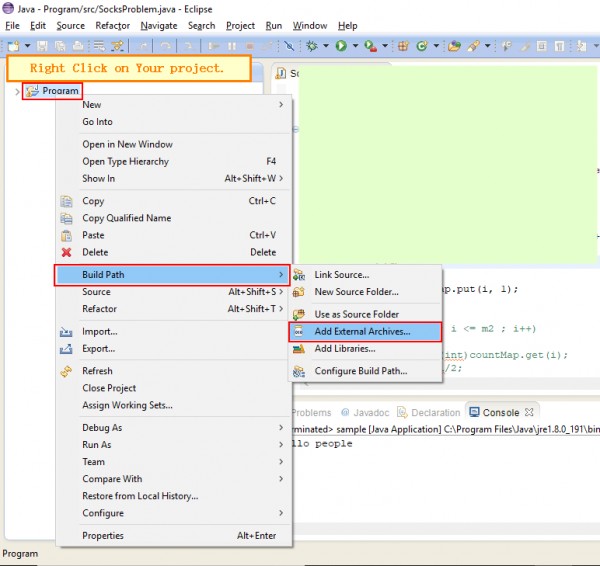The width and height of the screenshot is (600, 566).
Task: Click the Save icon in toolbar
Action: (44, 46)
